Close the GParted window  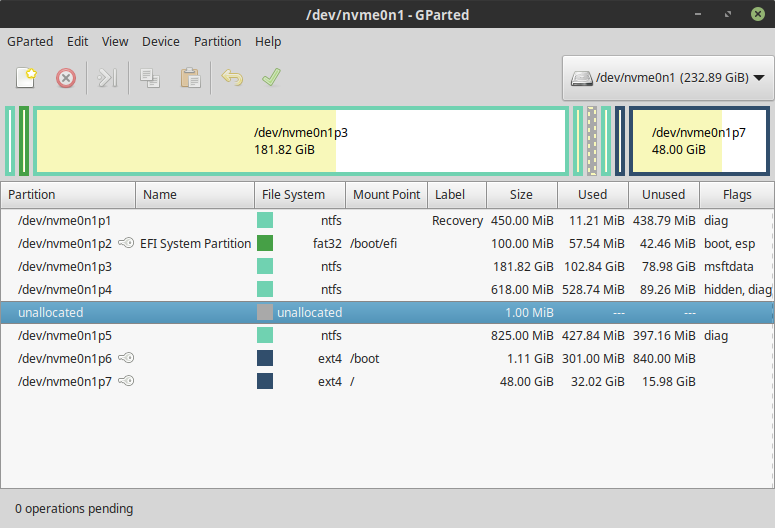[758, 14]
